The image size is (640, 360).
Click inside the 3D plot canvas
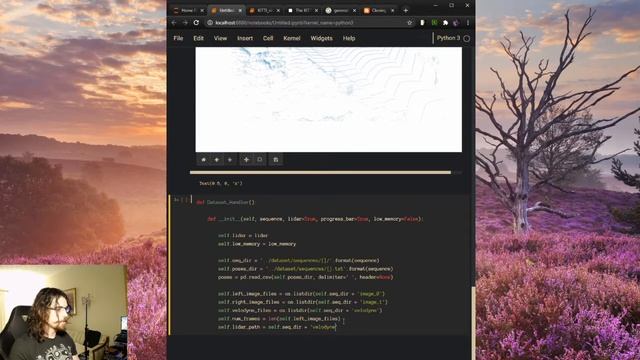coord(329,100)
